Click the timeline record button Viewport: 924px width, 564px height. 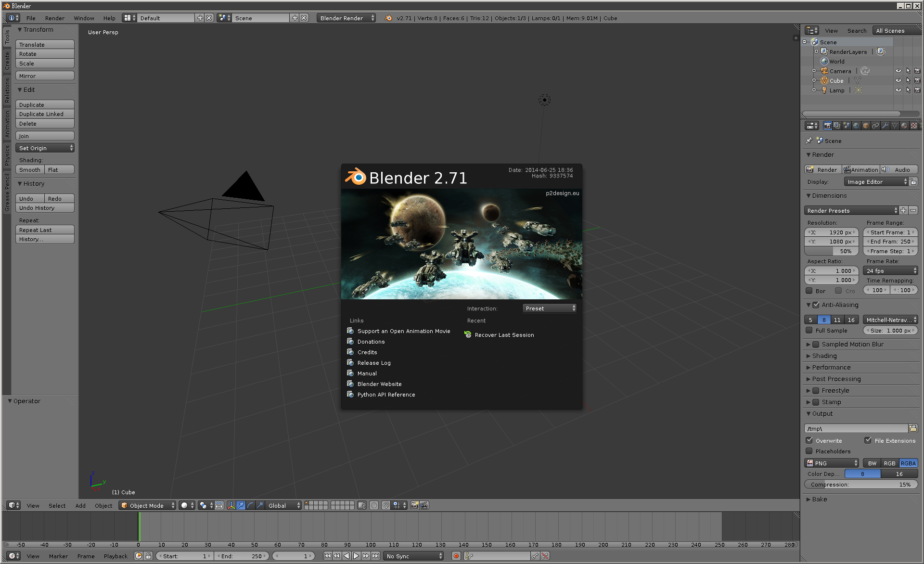(456, 556)
